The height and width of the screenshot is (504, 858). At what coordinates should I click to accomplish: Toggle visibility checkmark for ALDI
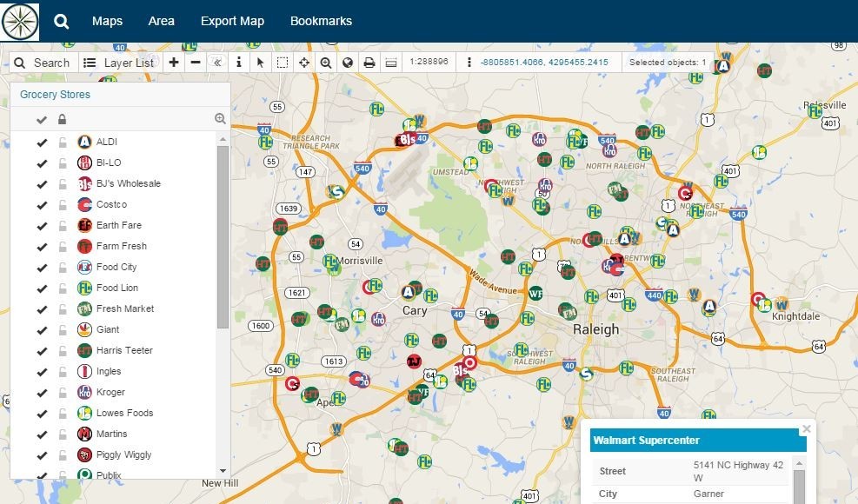pos(42,143)
